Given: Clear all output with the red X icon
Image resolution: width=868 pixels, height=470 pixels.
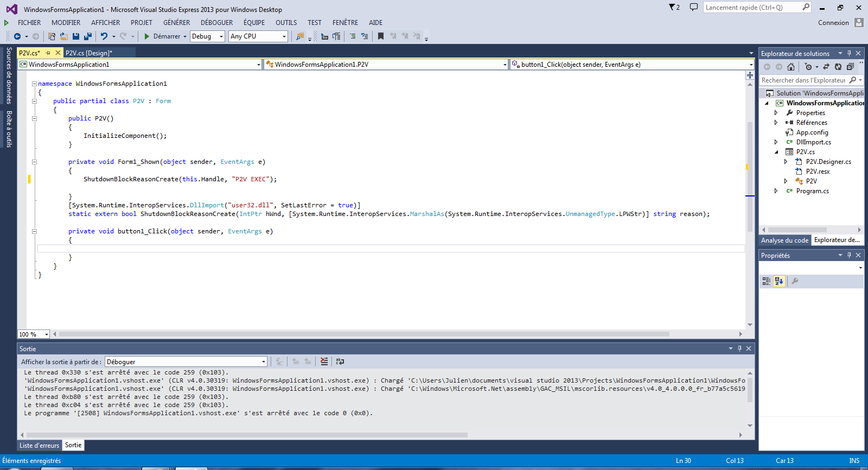Looking at the screenshot, I should [x=324, y=361].
